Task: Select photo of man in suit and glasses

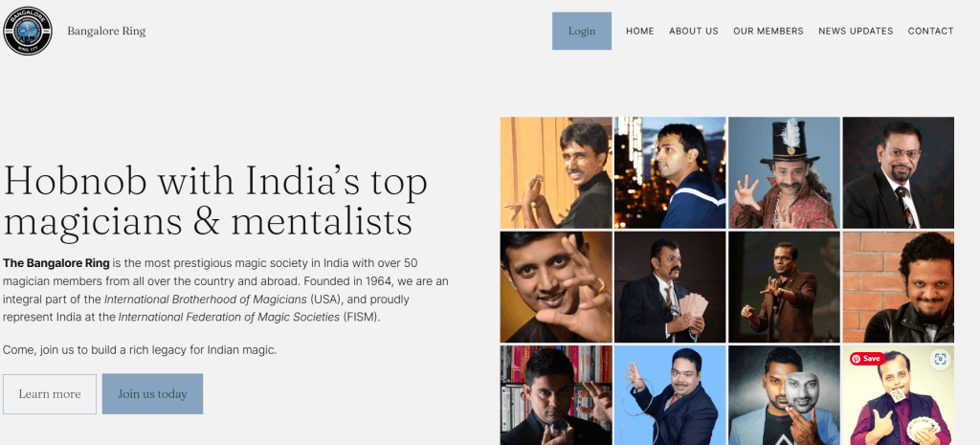Action: [x=898, y=172]
